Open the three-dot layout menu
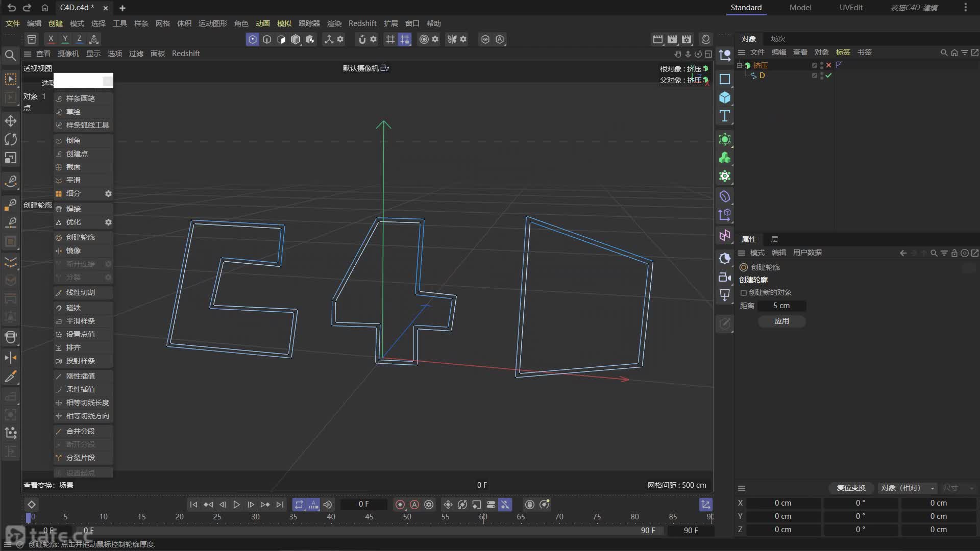The height and width of the screenshot is (551, 980). click(965, 7)
